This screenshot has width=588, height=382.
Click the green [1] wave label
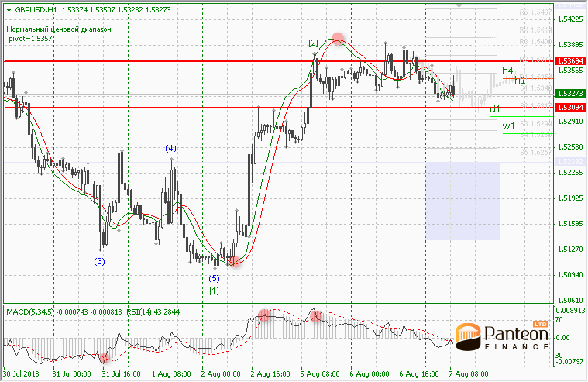(x=214, y=291)
